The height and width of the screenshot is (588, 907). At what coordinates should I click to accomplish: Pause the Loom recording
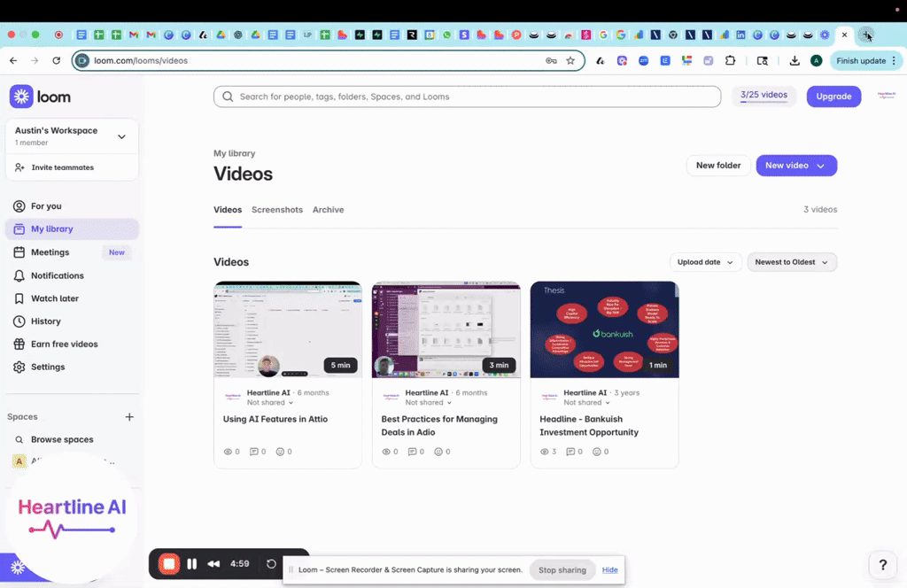click(192, 564)
